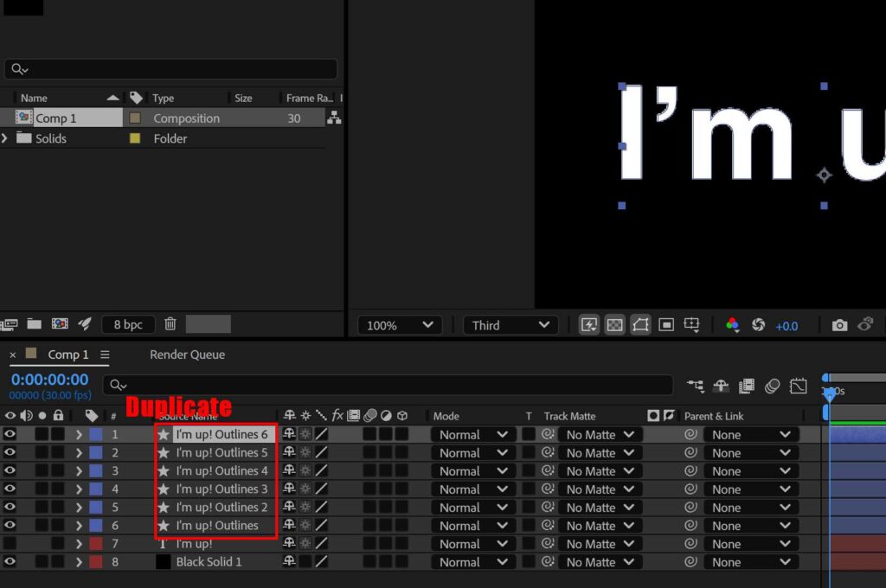Sort the Project panel by Type column
This screenshot has width=886, height=588.
(x=164, y=98)
